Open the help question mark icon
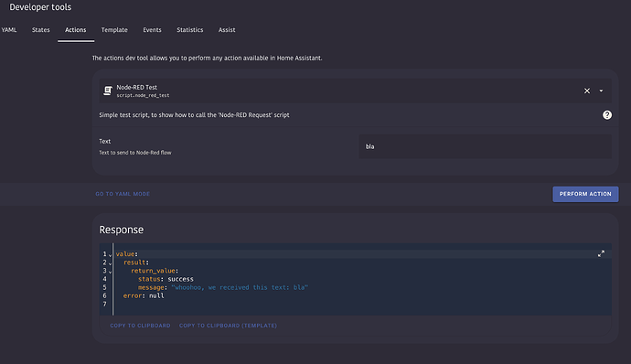The height and width of the screenshot is (364, 631). [x=607, y=115]
